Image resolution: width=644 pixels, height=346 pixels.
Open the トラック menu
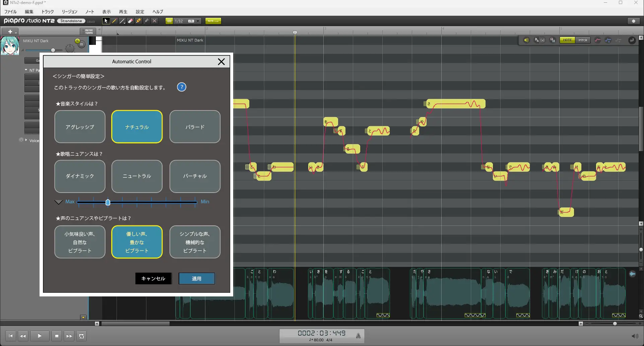(47, 11)
